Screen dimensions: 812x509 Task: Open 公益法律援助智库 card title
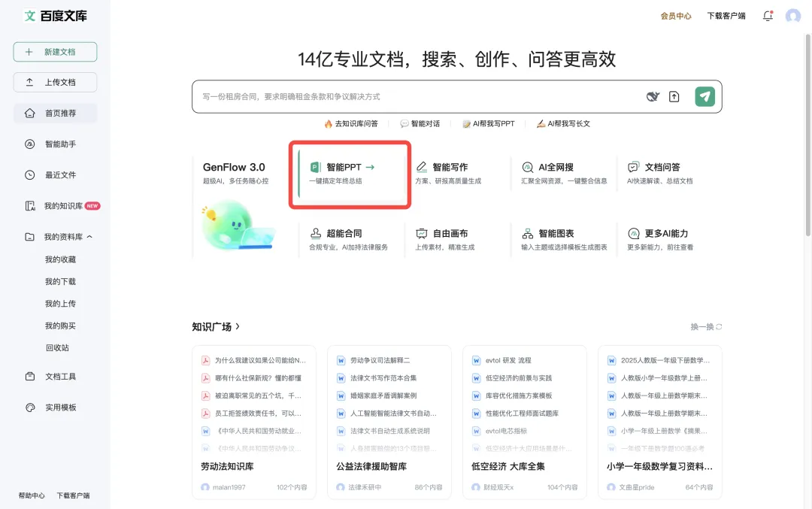click(x=371, y=467)
